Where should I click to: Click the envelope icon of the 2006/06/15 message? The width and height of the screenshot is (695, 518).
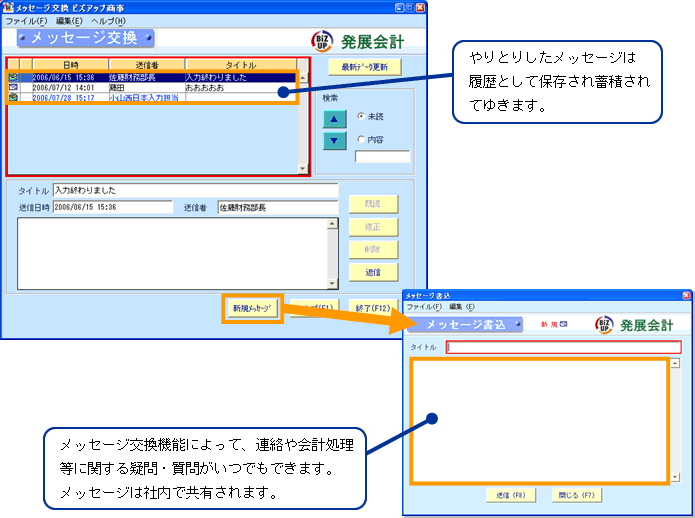pos(13,77)
